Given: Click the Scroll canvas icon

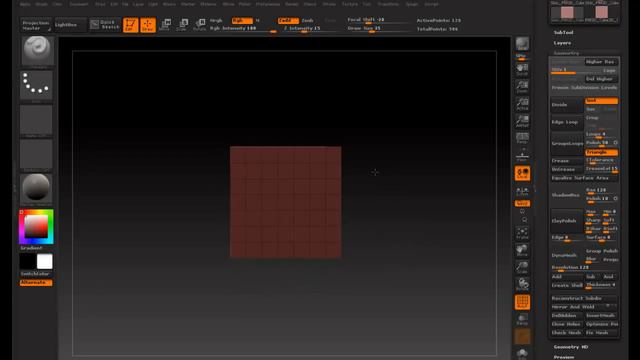Looking at the screenshot, I should click(522, 69).
